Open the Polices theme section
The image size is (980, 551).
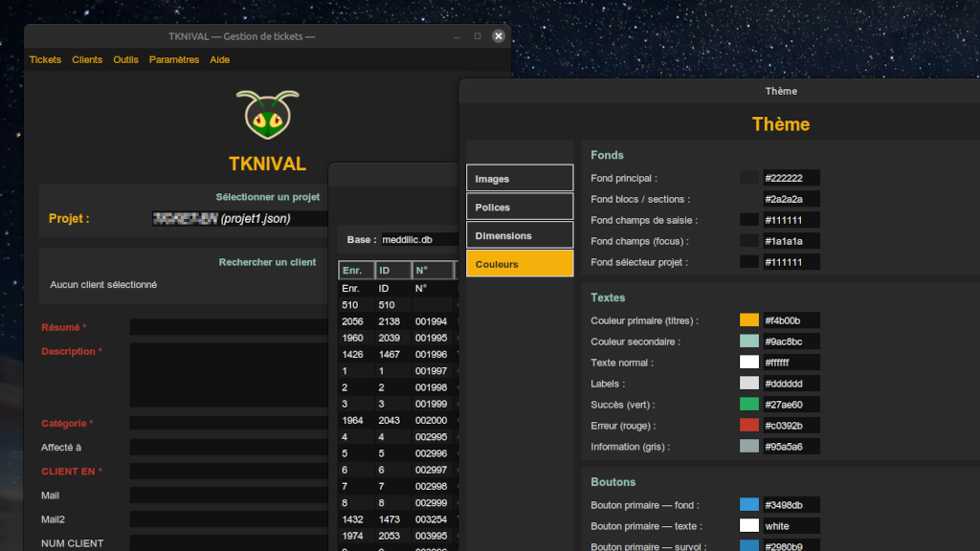(520, 206)
